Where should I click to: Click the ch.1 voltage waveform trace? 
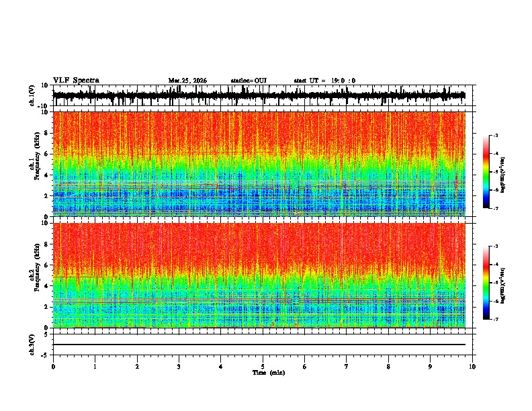(259, 95)
